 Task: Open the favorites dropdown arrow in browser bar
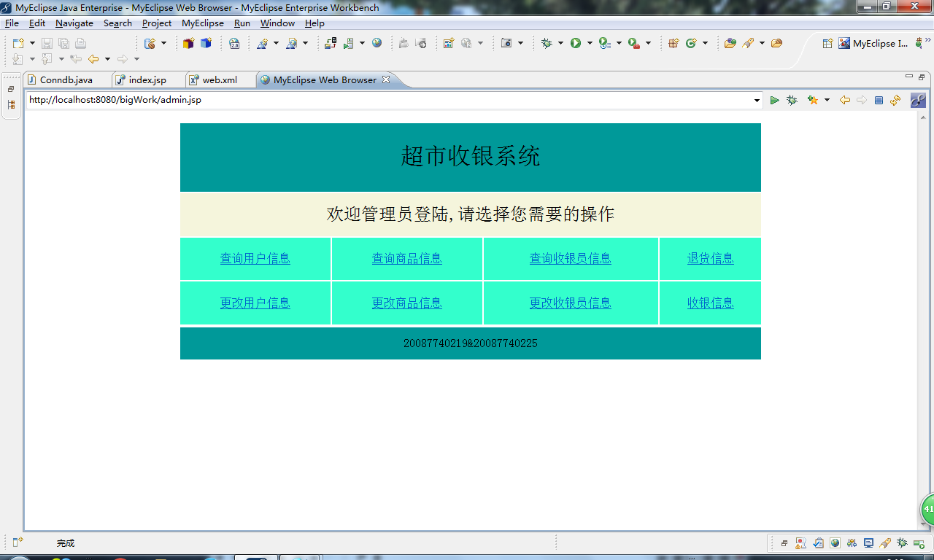[x=827, y=100]
